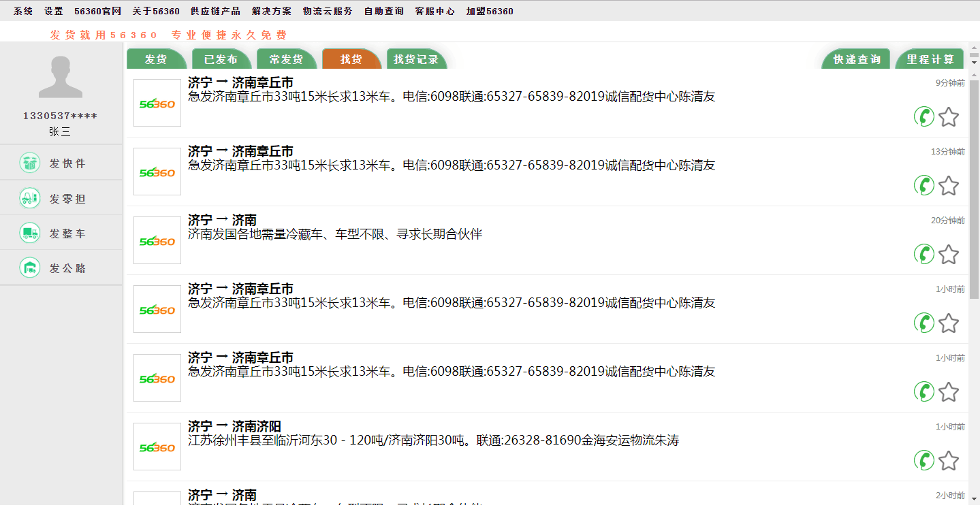Open the 找货记录 tab
This screenshot has width=980, height=516.
pyautogui.click(x=416, y=59)
